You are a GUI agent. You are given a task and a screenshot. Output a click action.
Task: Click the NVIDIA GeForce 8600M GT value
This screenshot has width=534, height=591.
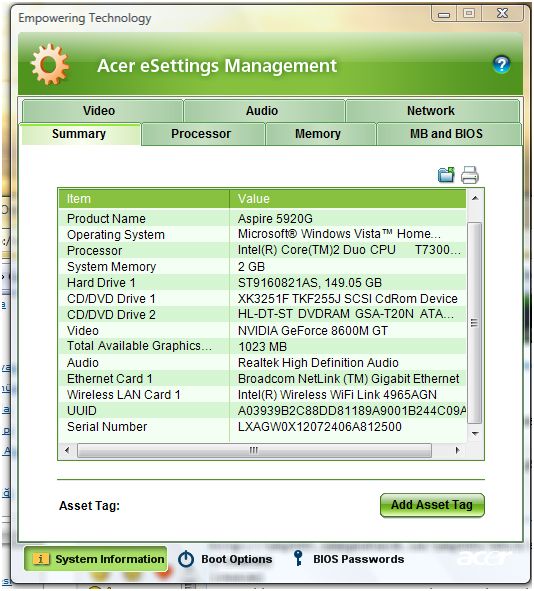[x=312, y=331]
